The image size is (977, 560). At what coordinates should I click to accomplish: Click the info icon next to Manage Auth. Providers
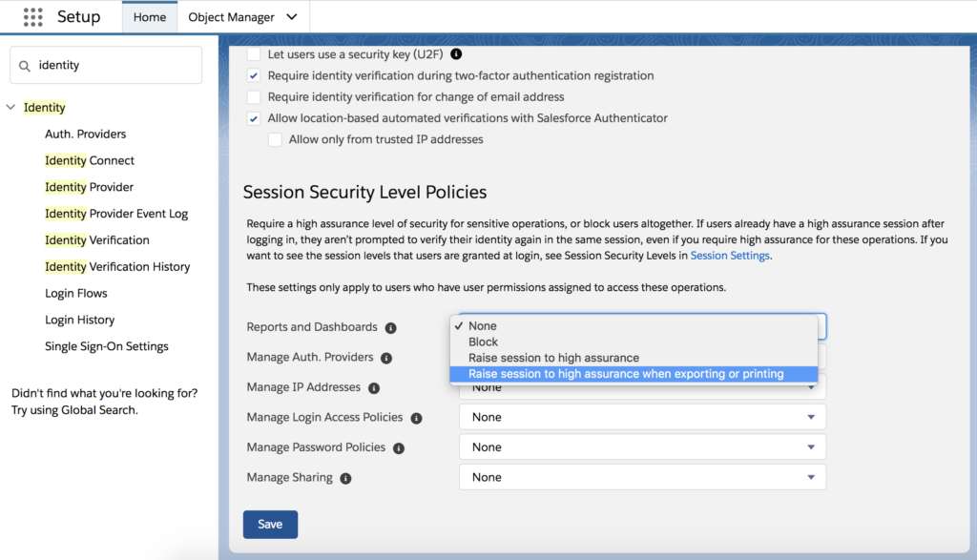click(x=385, y=357)
